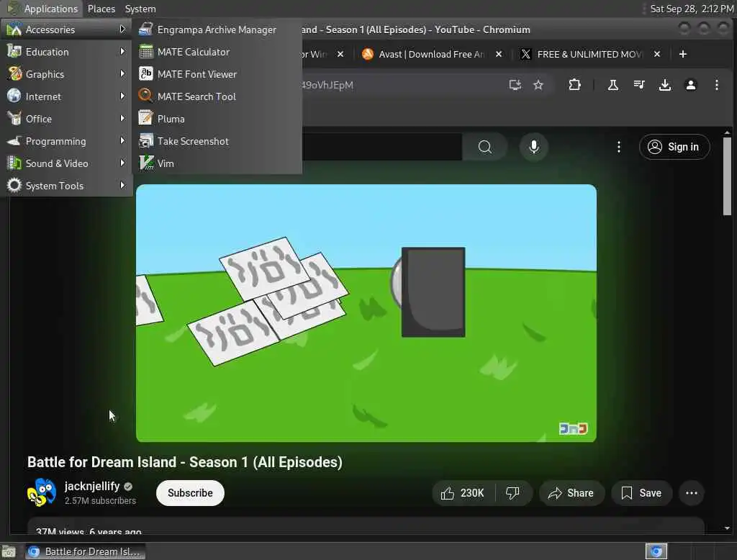
Task: Open Chromium three-dot menu
Action: click(x=716, y=85)
